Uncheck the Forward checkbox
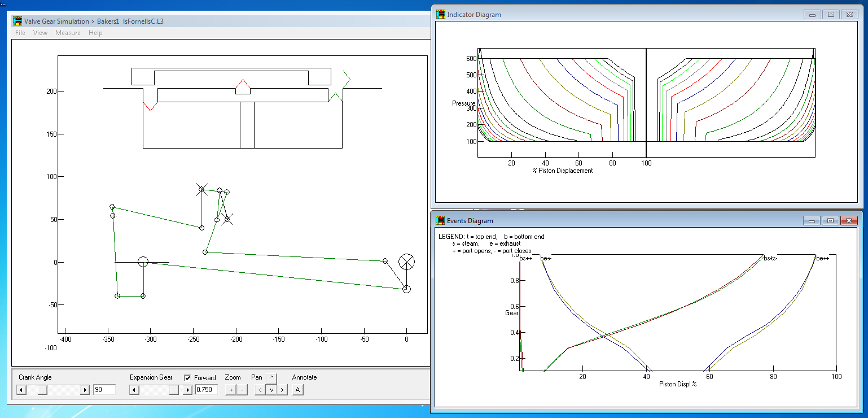The width and height of the screenshot is (868, 418). [187, 378]
